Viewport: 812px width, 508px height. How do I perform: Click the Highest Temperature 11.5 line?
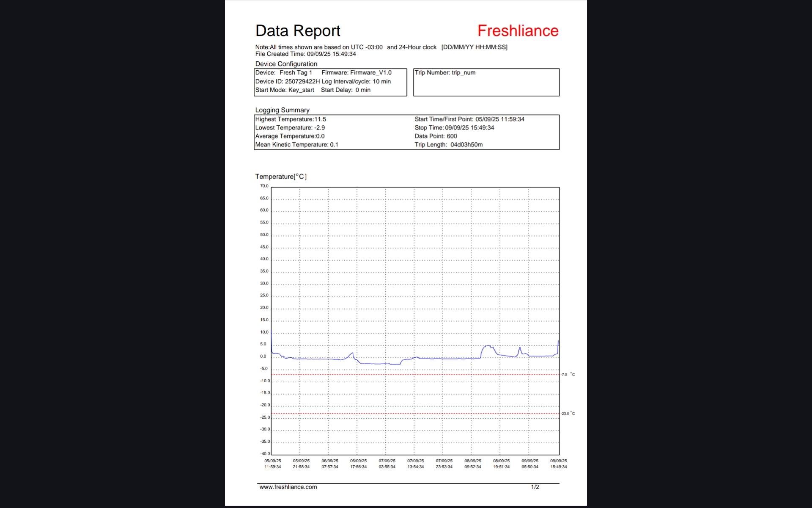tap(291, 119)
